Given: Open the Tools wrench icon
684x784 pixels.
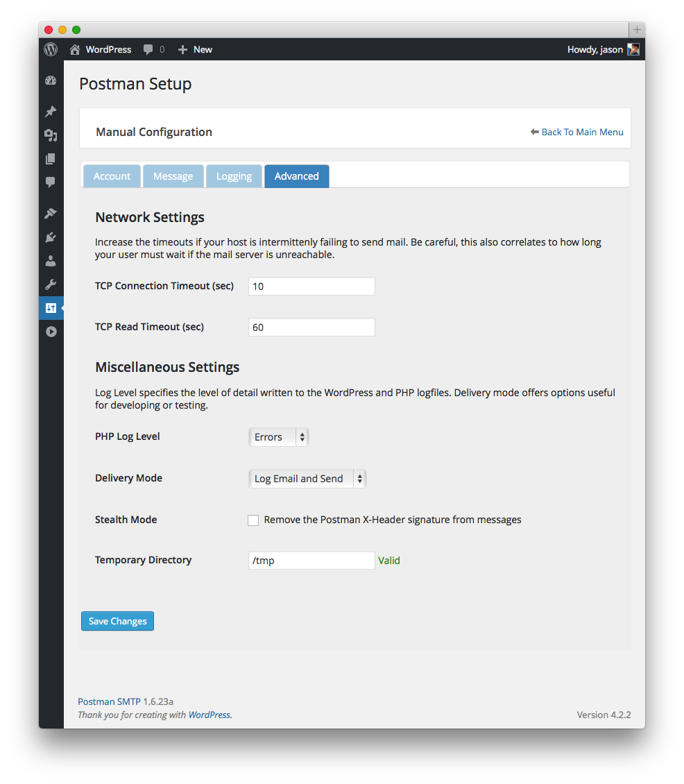Looking at the screenshot, I should [x=51, y=284].
